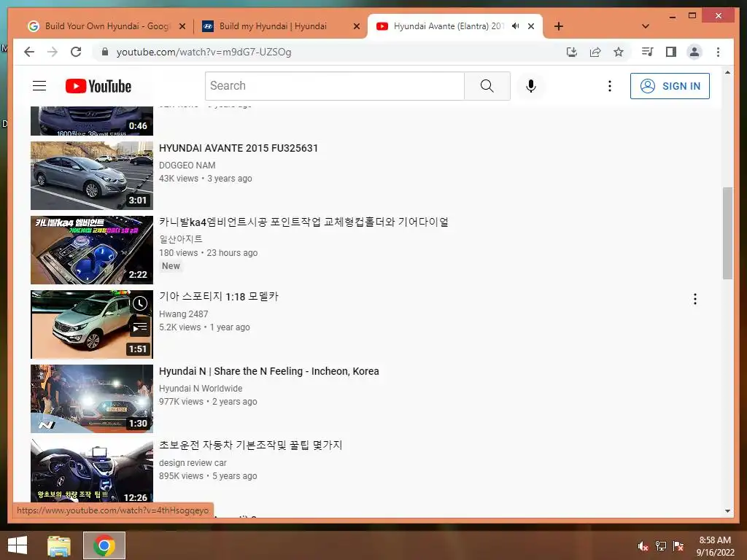Visit the Hwang 2487 channel
This screenshot has width=747, height=560.
pyautogui.click(x=183, y=314)
